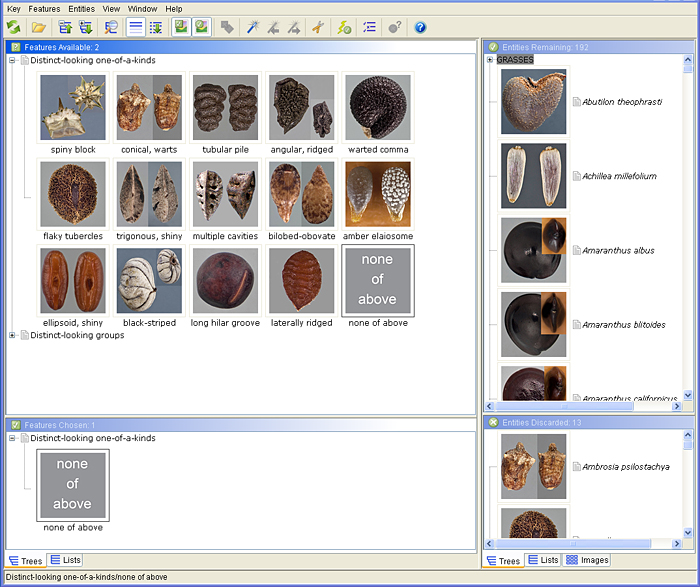Toggle feature thumbnails button in toolbar
This screenshot has height=587, width=700.
click(181, 28)
